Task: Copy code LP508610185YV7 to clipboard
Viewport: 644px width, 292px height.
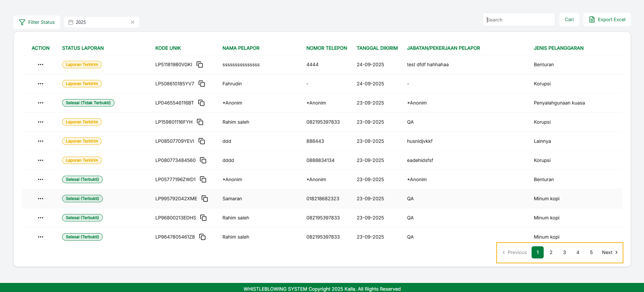Action: (x=202, y=84)
